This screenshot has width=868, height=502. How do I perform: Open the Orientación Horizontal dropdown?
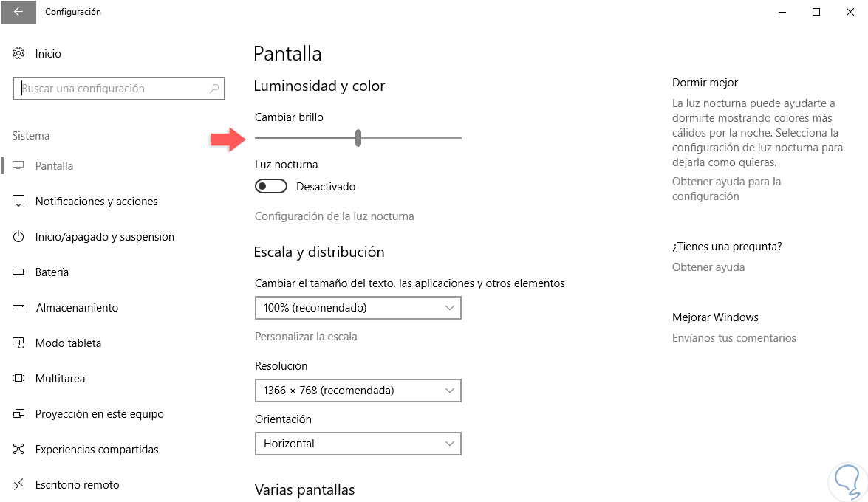tap(358, 444)
